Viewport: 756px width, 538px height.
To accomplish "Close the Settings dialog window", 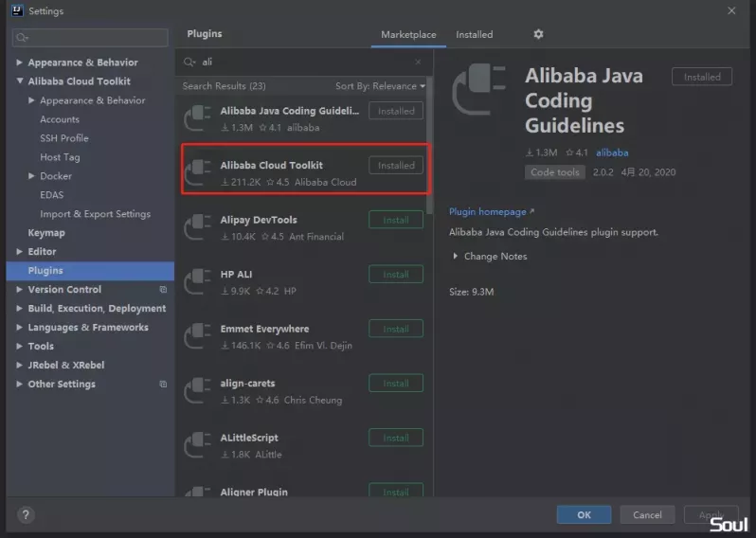I will [x=731, y=10].
